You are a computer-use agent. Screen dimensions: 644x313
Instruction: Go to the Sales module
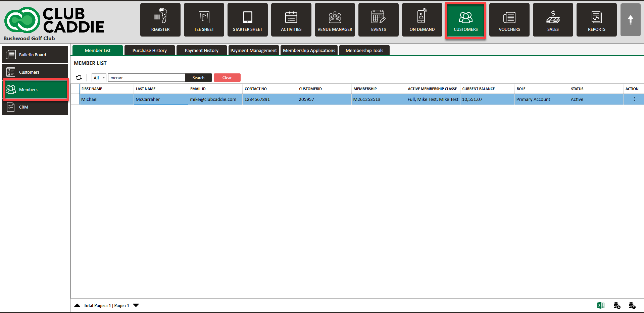553,20
